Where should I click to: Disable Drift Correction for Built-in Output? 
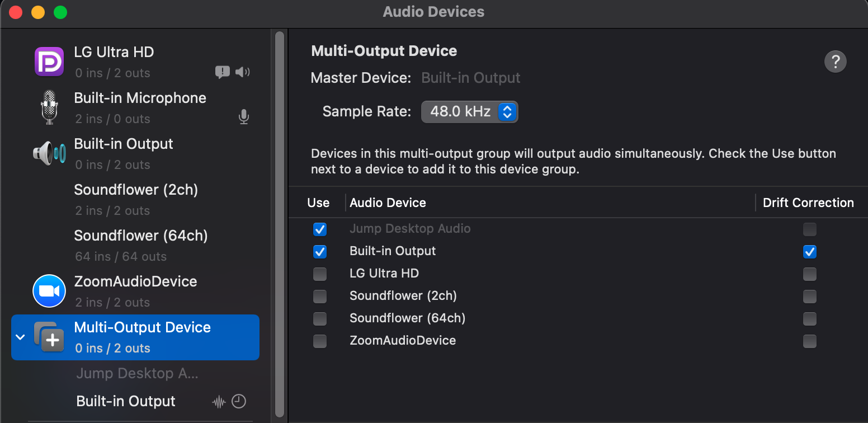(810, 252)
